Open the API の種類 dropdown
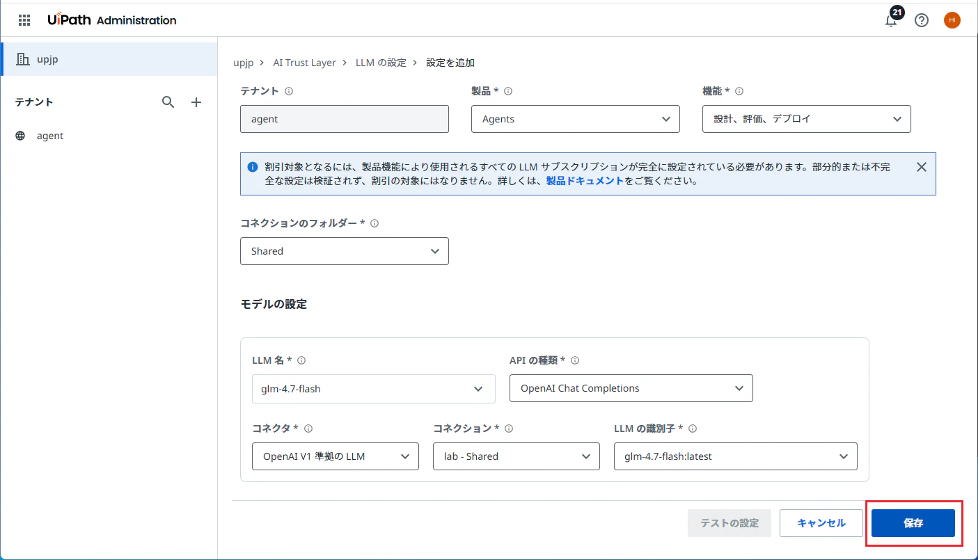 tap(631, 388)
